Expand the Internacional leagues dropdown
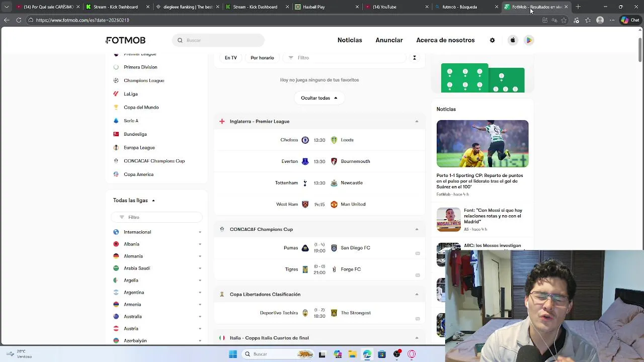This screenshot has height=362, width=644. point(200,232)
